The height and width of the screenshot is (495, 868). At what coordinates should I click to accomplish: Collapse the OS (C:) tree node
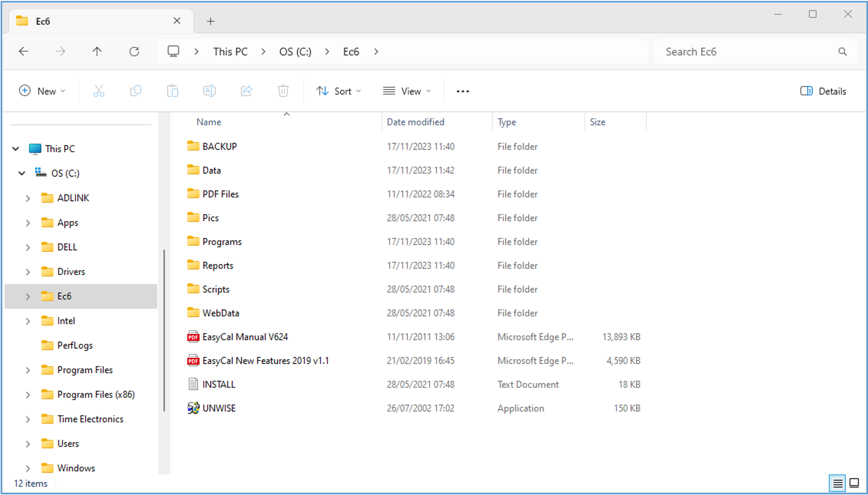point(22,173)
